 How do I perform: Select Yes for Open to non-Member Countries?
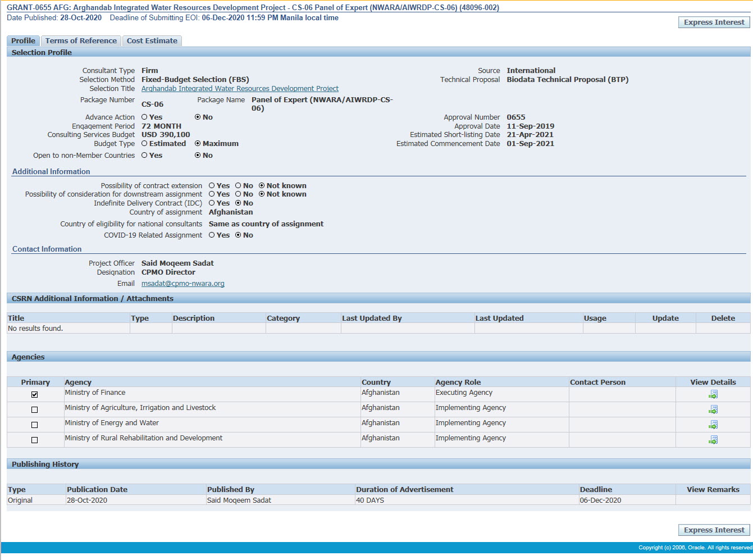coord(144,155)
